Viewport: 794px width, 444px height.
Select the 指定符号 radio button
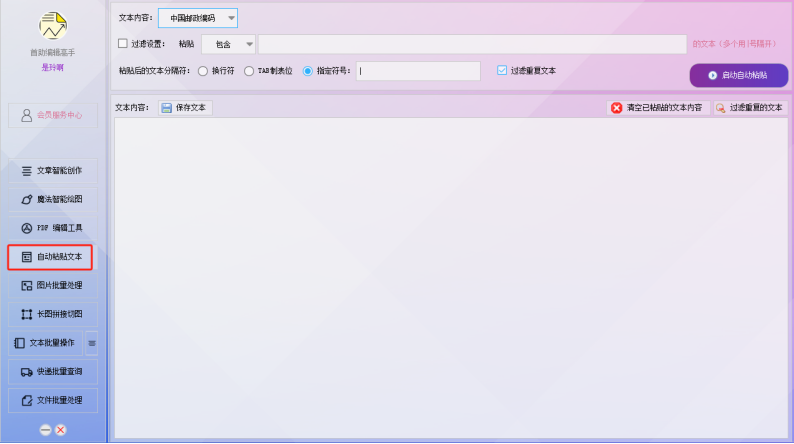[308, 71]
